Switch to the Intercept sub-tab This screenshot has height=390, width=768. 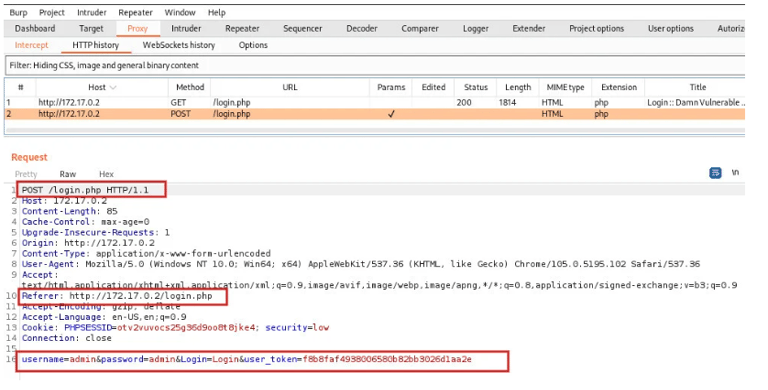(31, 45)
